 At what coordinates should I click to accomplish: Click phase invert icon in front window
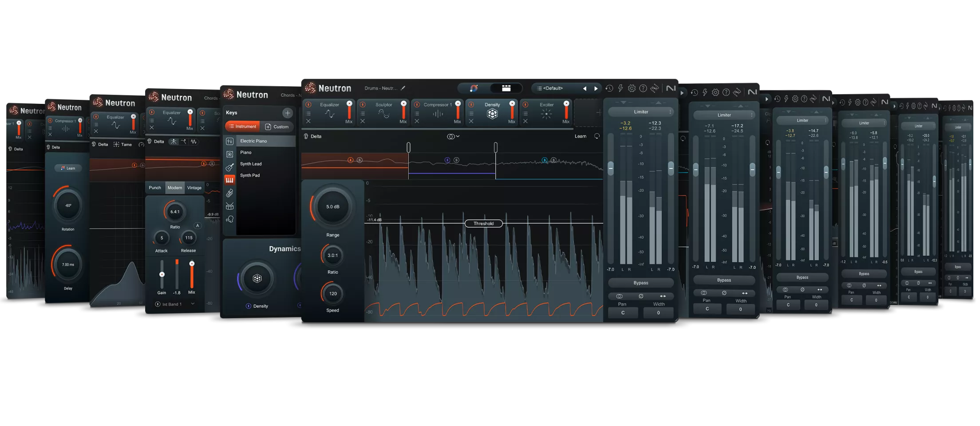[x=641, y=296]
